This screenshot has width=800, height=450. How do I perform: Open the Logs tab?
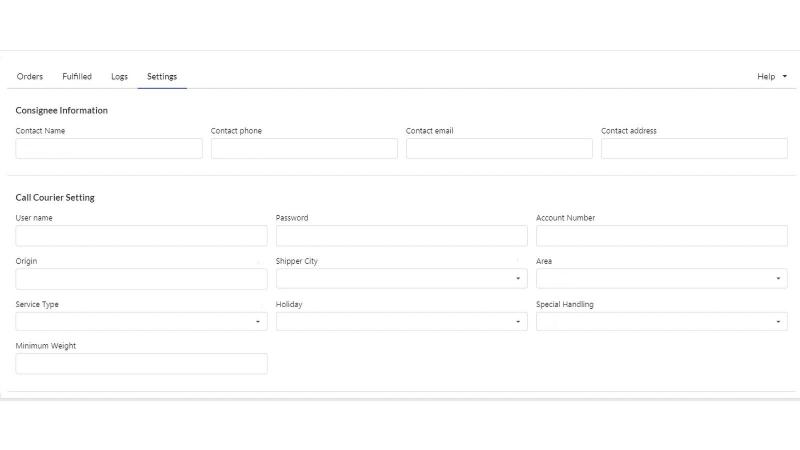[119, 77]
